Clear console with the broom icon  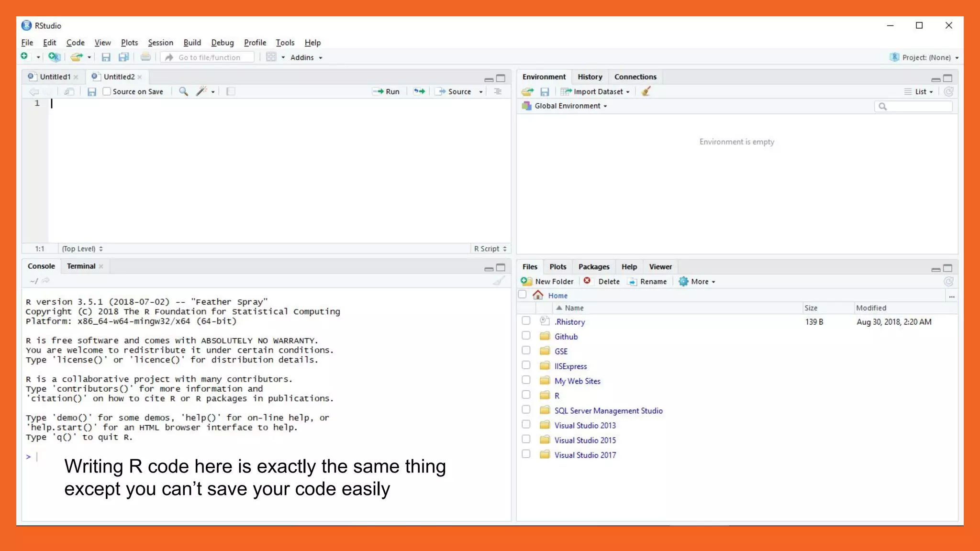coord(499,281)
